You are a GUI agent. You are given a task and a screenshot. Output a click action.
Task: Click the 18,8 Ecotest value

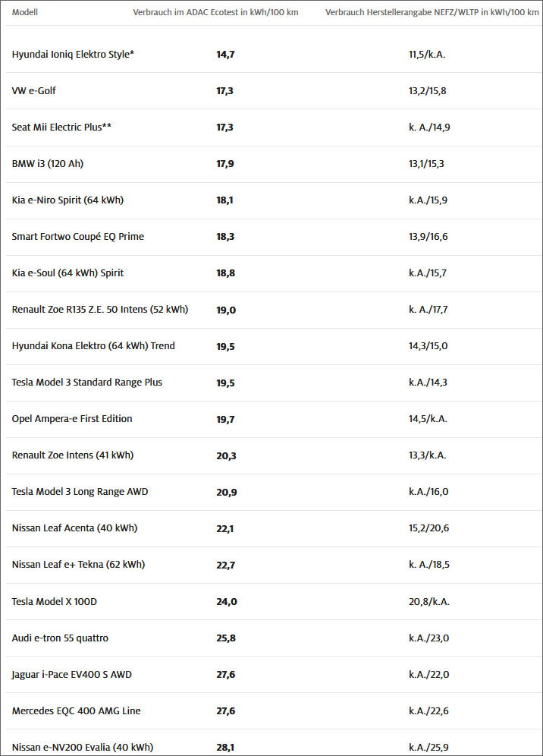225,273
